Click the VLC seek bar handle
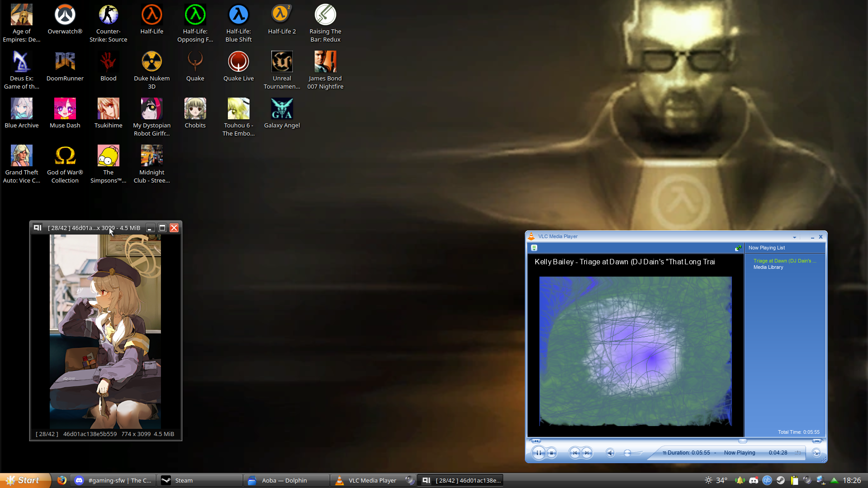This screenshot has height=488, width=868. [x=743, y=441]
